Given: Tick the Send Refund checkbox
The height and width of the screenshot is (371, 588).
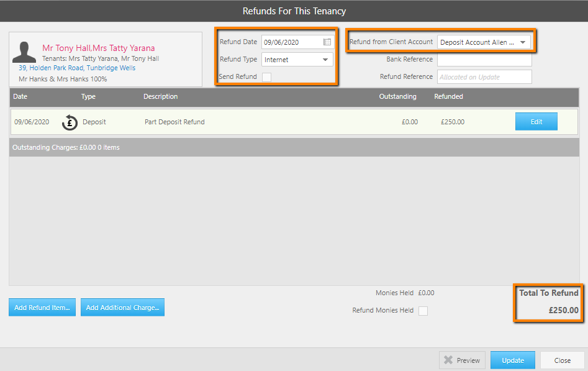Looking at the screenshot, I should 266,77.
